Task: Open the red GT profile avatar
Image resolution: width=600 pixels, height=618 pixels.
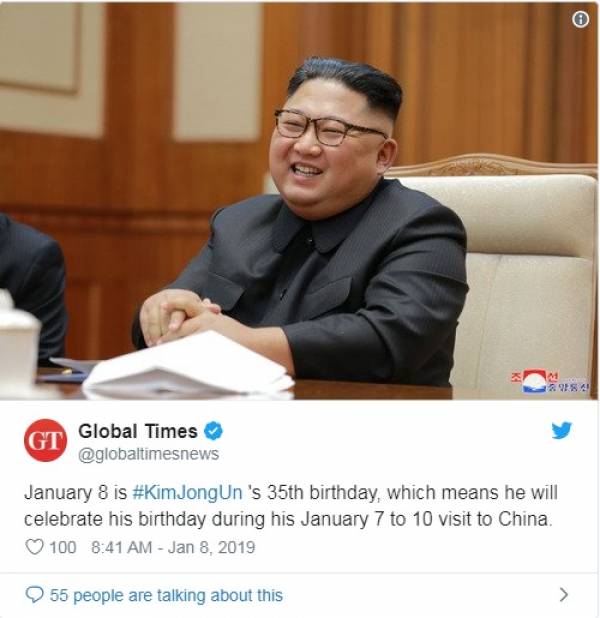Action: 45,440
